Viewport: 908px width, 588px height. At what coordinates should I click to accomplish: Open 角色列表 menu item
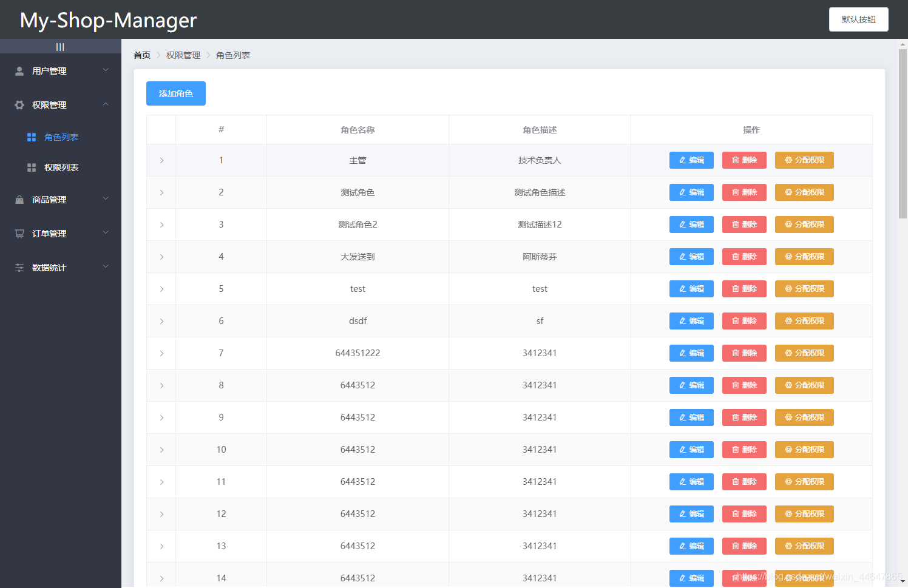pyautogui.click(x=61, y=137)
